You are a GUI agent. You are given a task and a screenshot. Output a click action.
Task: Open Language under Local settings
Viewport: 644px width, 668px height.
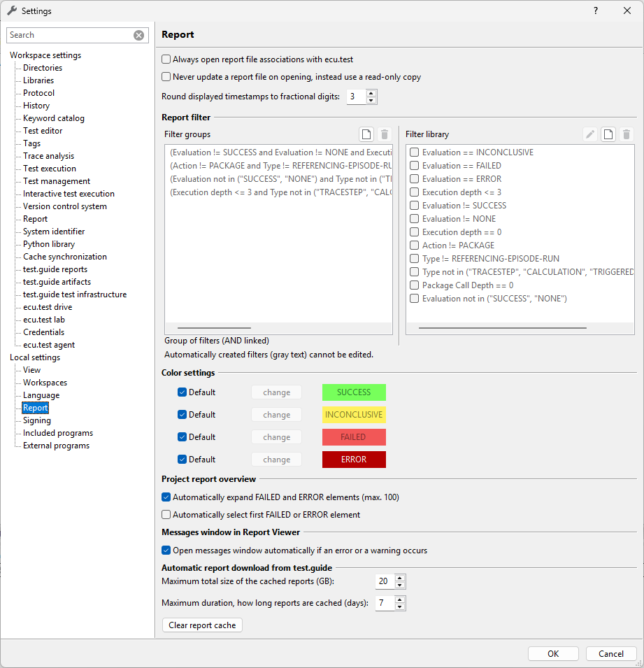point(41,395)
